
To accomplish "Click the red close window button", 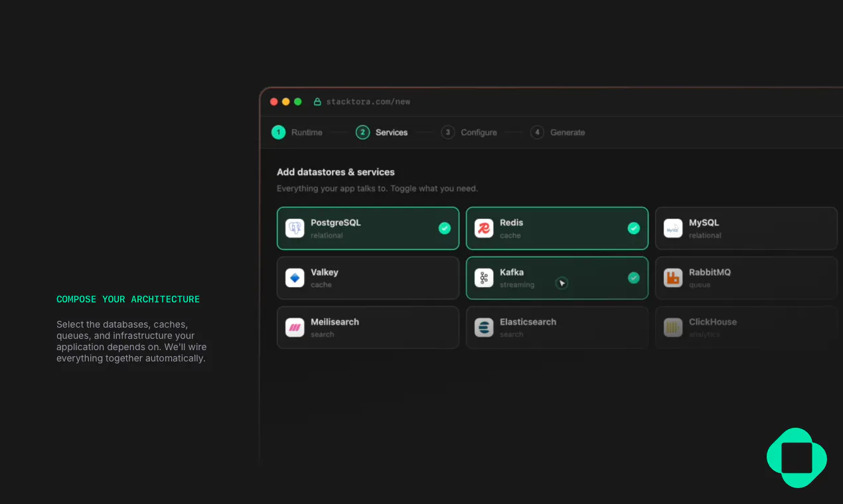I will 274,101.
